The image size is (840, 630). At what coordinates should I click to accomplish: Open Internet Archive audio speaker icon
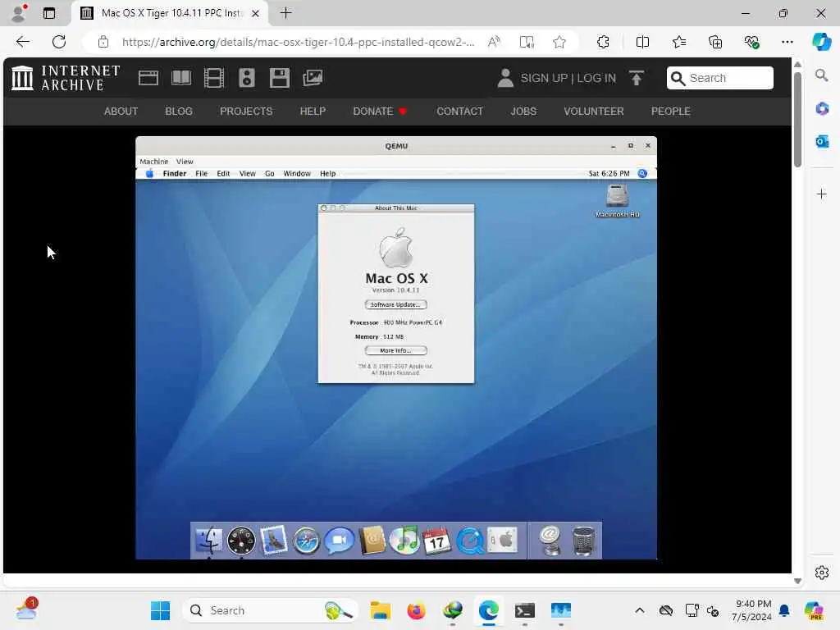pyautogui.click(x=246, y=78)
